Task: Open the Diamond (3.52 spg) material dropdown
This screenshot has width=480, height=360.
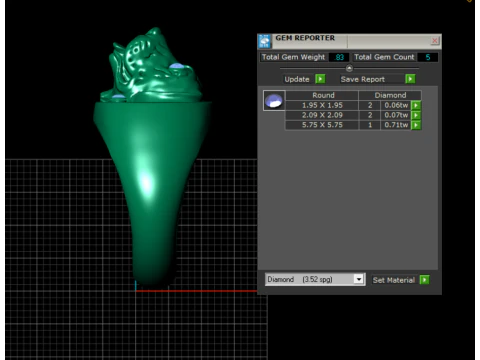Action: pos(315,279)
